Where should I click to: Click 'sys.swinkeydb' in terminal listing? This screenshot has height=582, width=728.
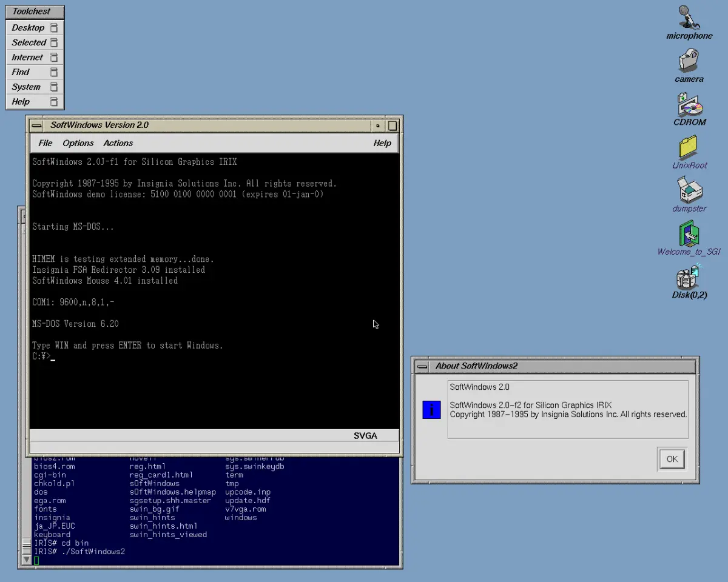(255, 467)
